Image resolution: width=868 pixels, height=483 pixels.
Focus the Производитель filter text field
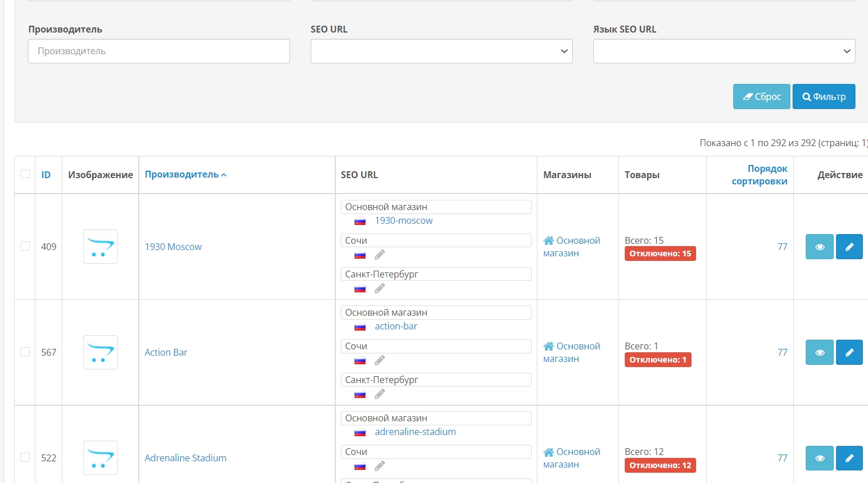pyautogui.click(x=159, y=51)
